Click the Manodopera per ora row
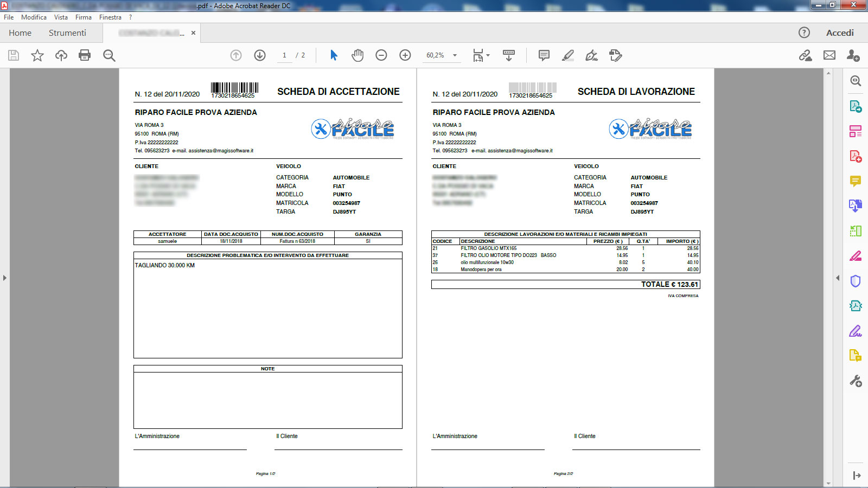The width and height of the screenshot is (868, 488). [x=565, y=269]
